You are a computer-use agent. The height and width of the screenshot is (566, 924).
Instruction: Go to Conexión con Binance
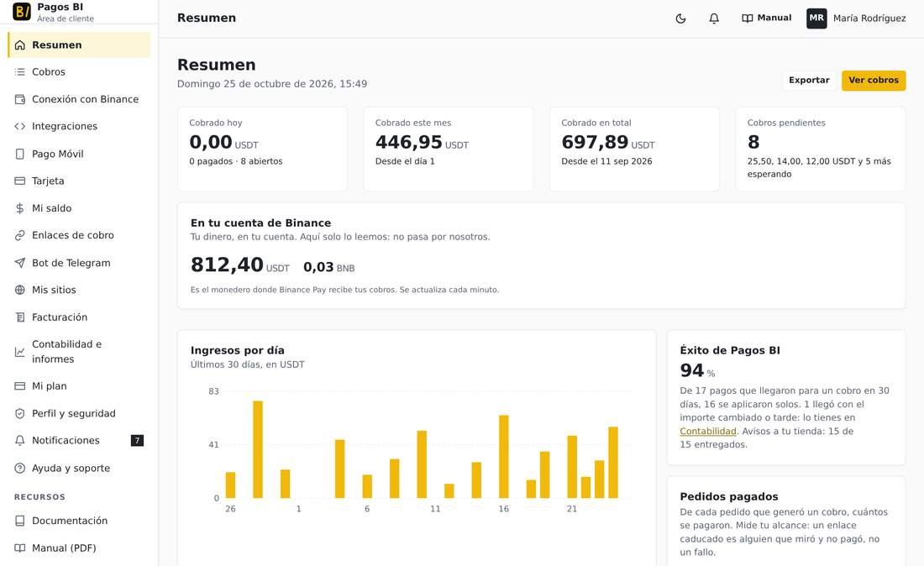pos(79,99)
